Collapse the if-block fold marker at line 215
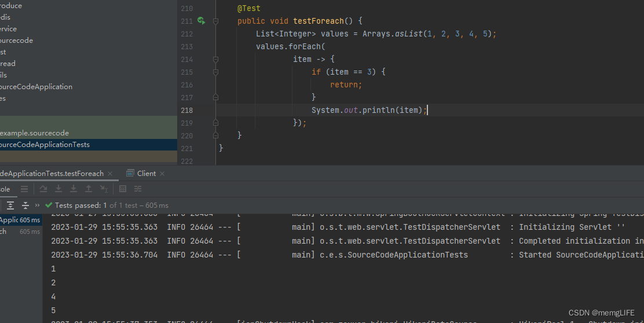Image resolution: width=644 pixels, height=323 pixels. pyautogui.click(x=215, y=72)
